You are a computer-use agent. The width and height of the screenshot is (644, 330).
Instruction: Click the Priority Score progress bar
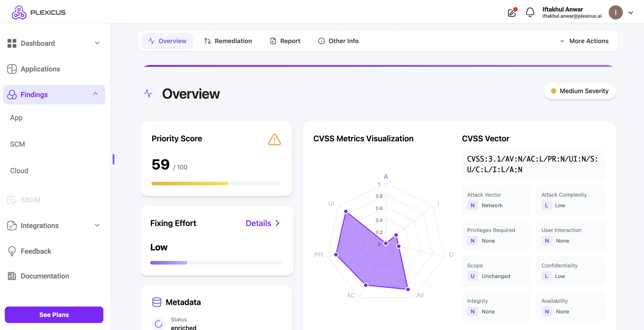(216, 184)
